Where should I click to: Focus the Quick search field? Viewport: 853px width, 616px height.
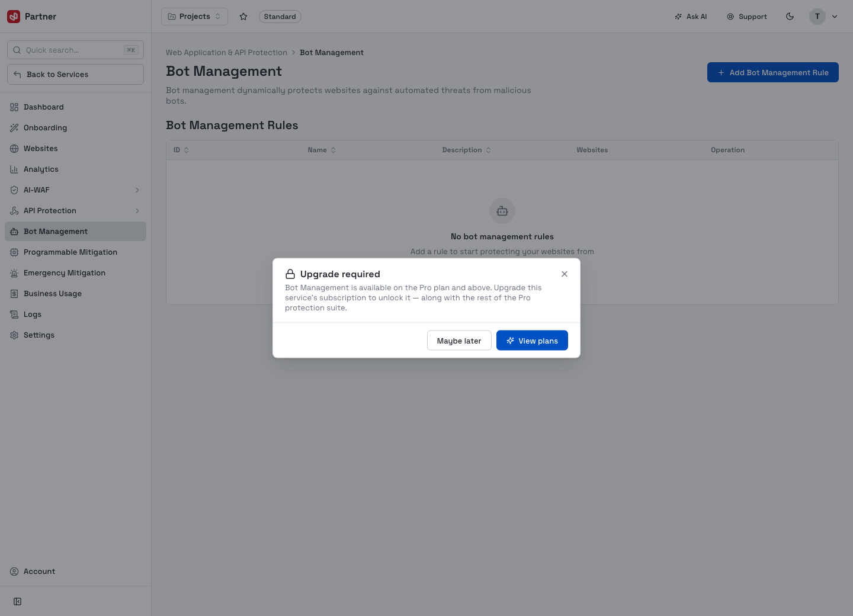tap(75, 50)
